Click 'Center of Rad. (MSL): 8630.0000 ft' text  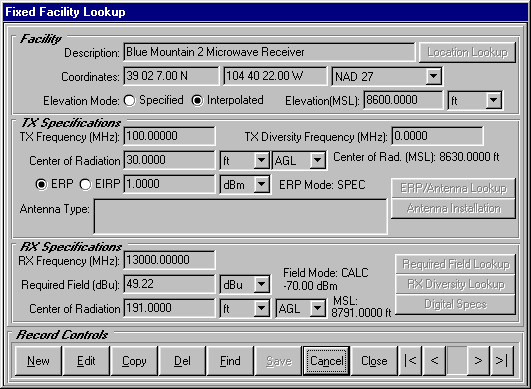click(417, 157)
